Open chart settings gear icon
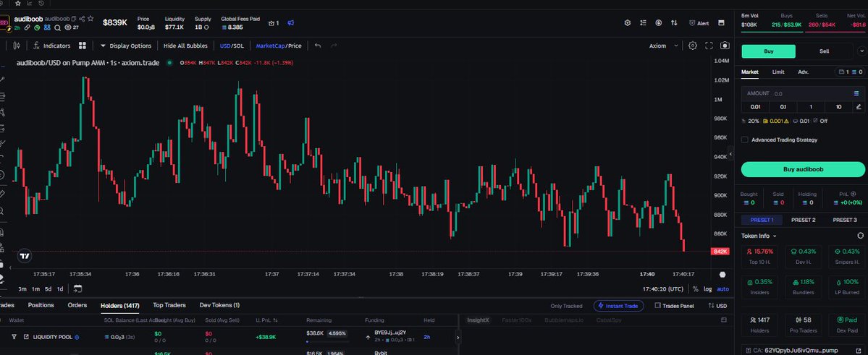The width and height of the screenshot is (868, 355). click(693, 46)
